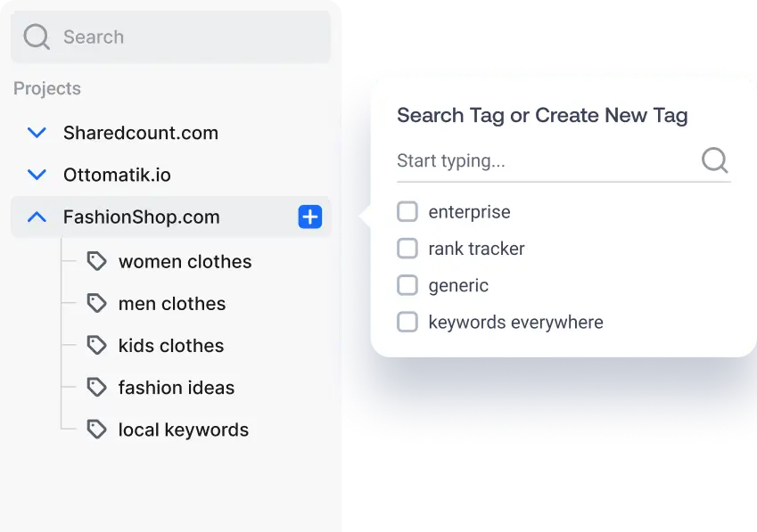Viewport: 757px width, 532px height.
Task: Check the generic tag checkbox
Action: point(407,285)
